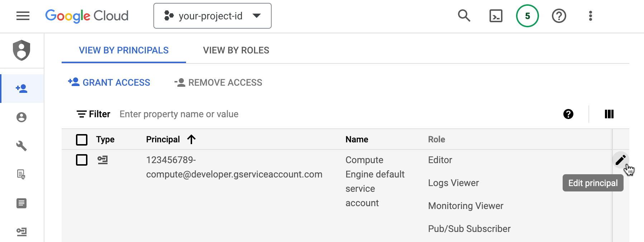The width and height of the screenshot is (644, 242).
Task: Select the View by Principals tab
Action: [124, 50]
